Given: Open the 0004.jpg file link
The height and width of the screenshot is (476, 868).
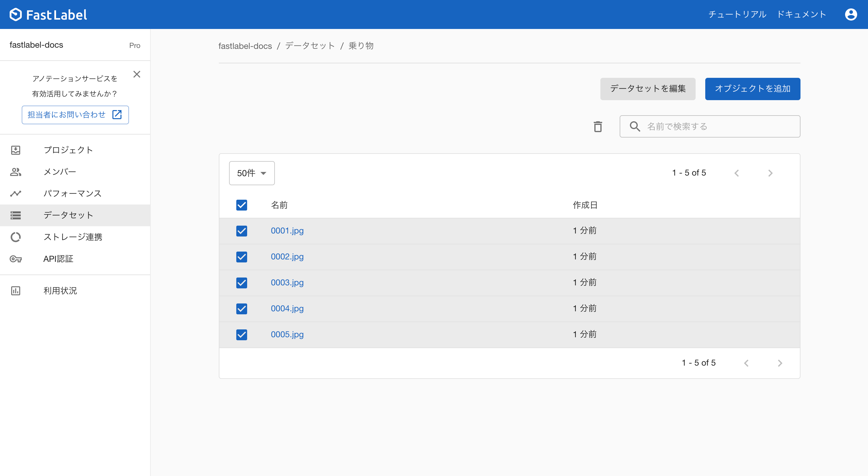Looking at the screenshot, I should [287, 308].
